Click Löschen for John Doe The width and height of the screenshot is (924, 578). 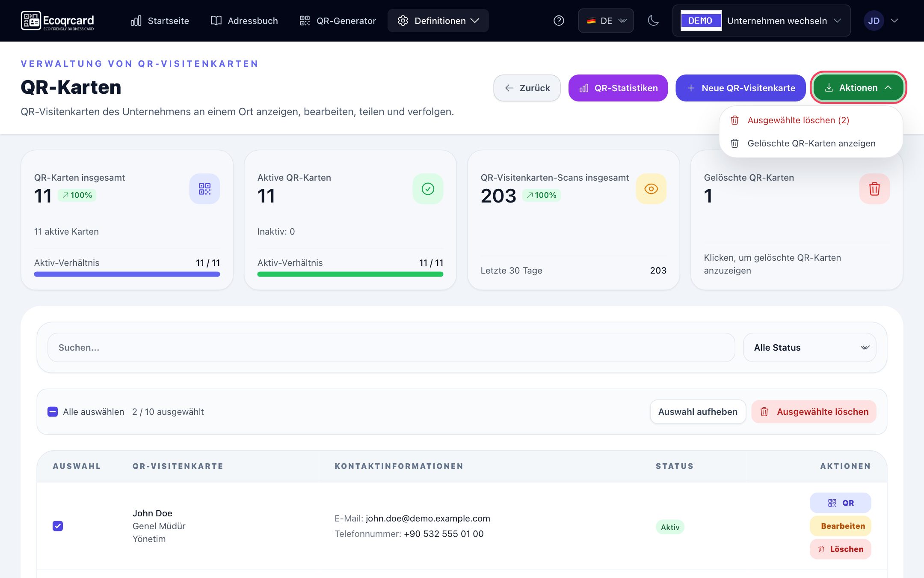coord(840,549)
